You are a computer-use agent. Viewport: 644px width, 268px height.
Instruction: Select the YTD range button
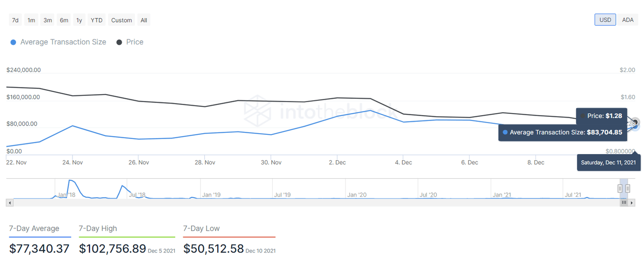(97, 20)
